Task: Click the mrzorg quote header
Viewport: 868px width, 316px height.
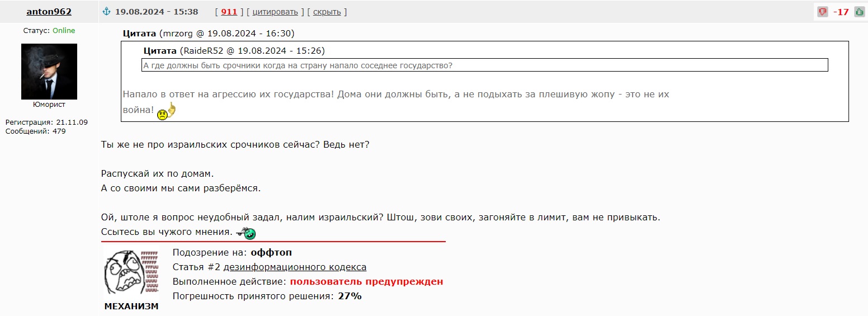Action: (209, 34)
